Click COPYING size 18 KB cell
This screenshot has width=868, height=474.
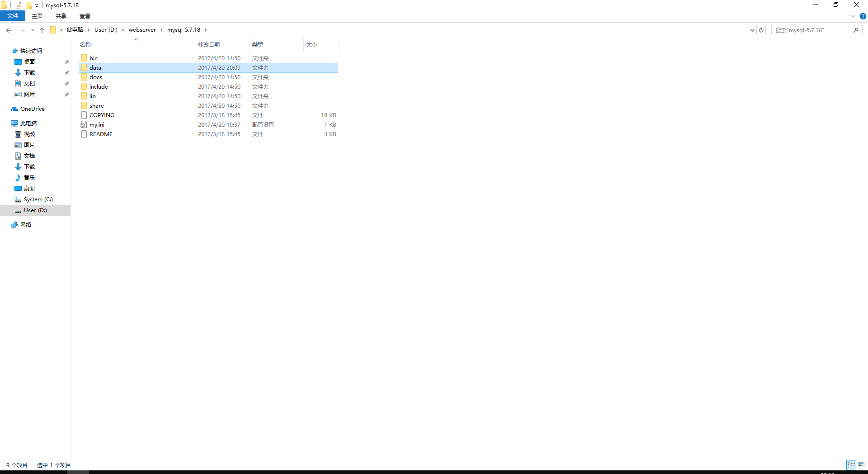(329, 115)
